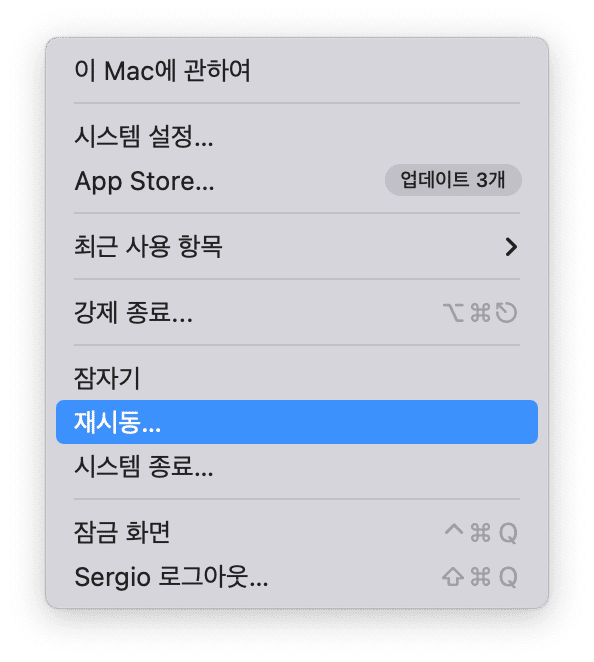Launch App Store... menu entry
Viewport: 594px width, 662px height.
pos(297,181)
